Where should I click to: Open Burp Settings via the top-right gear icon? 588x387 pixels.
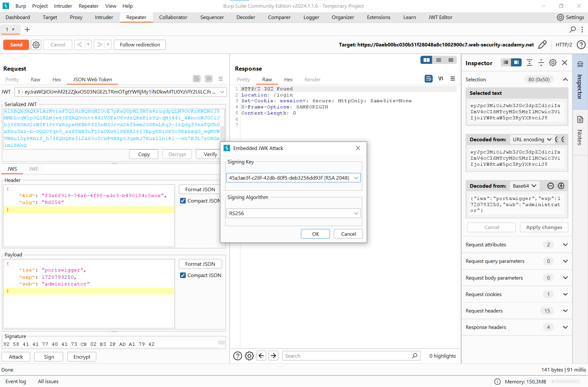tap(560, 17)
